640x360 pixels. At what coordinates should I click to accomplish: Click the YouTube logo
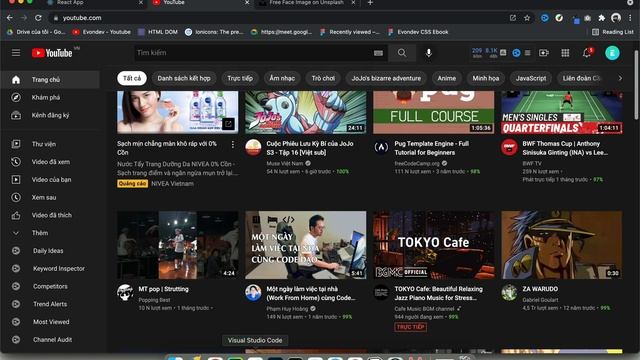coord(52,53)
